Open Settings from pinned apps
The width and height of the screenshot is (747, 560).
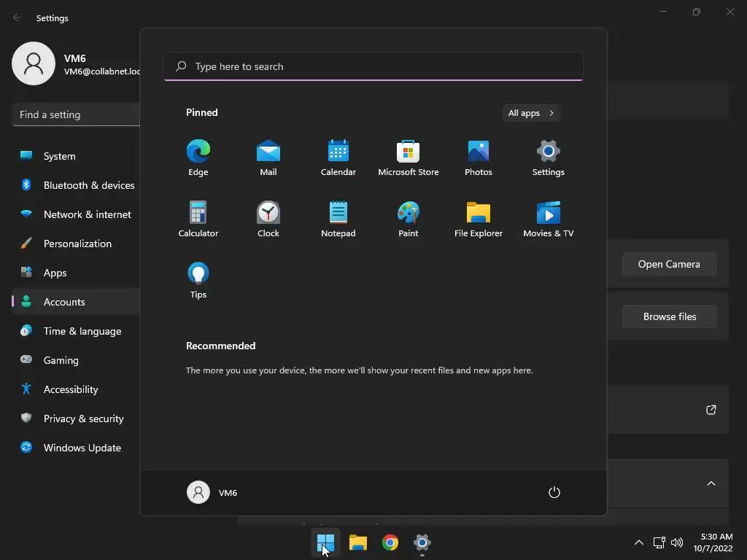pyautogui.click(x=549, y=158)
